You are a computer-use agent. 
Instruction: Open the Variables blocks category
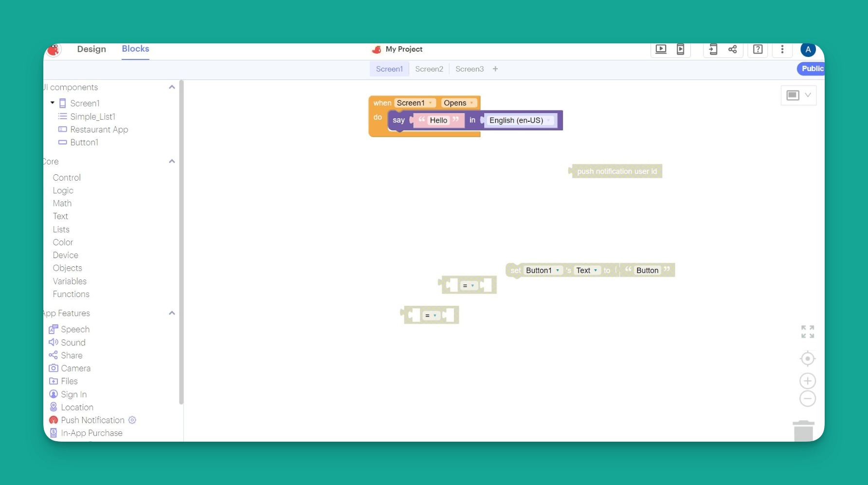coord(70,281)
